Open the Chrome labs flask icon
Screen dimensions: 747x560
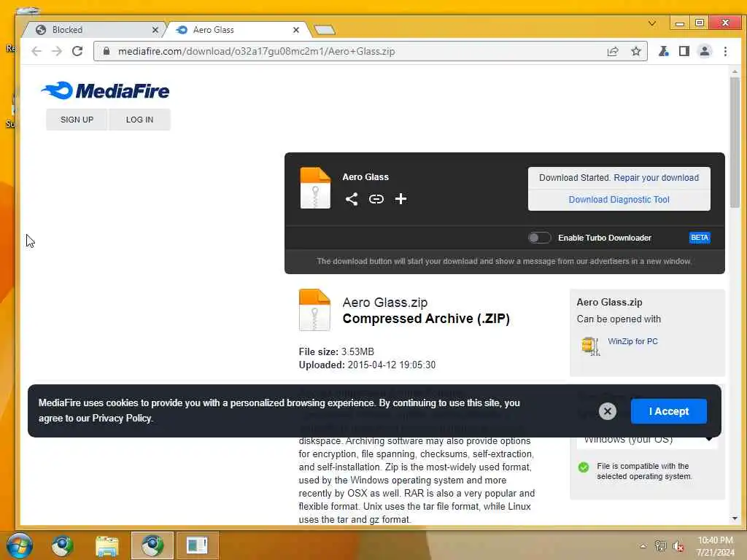pos(663,51)
